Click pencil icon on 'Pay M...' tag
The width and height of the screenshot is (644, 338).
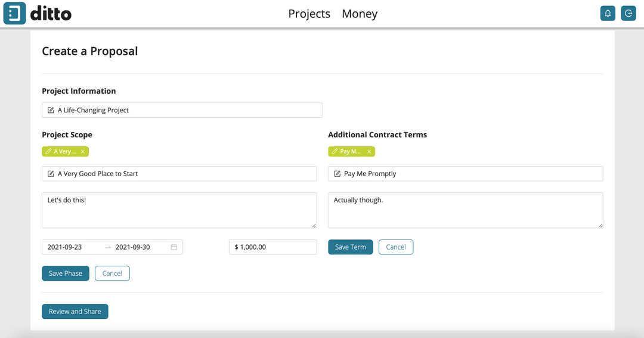(x=335, y=152)
